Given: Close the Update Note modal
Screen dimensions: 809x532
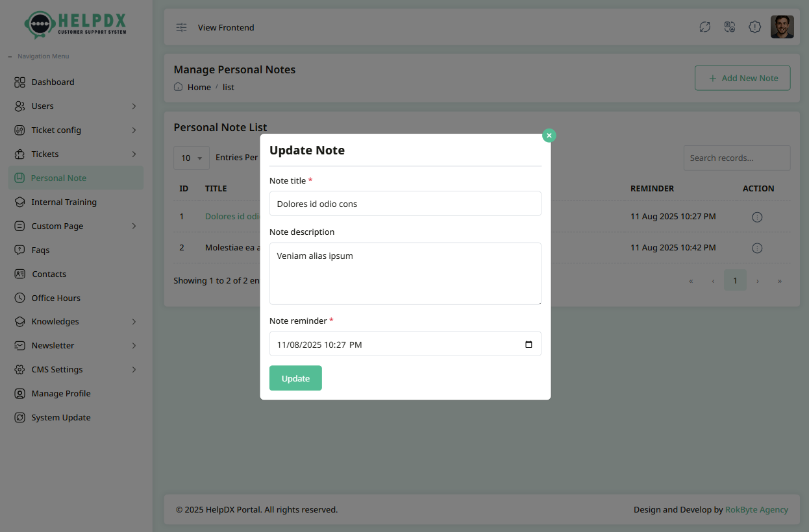Looking at the screenshot, I should [x=549, y=136].
